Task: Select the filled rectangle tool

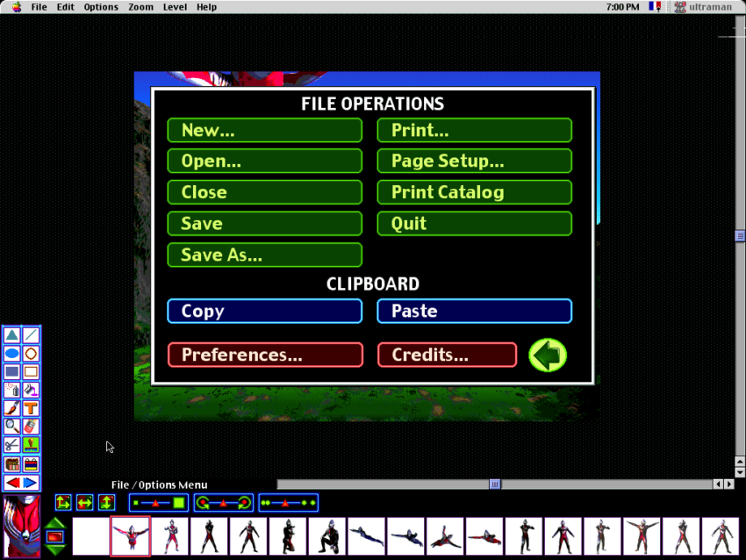Action: [x=12, y=371]
